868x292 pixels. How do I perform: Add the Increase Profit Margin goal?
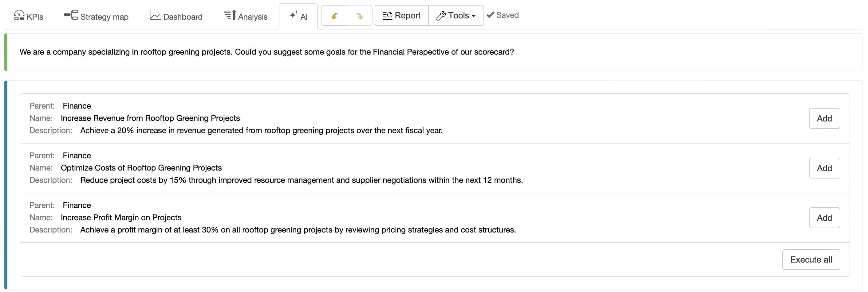824,218
